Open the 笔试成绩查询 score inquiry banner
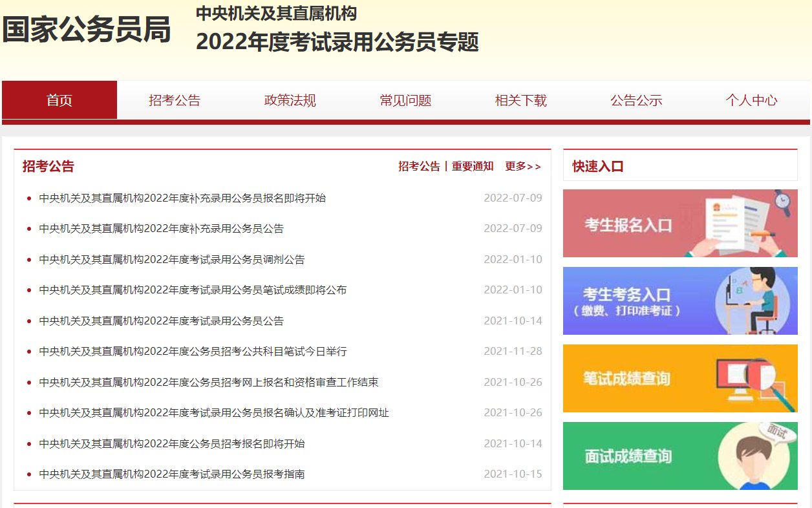This screenshot has height=508, width=812. (679, 378)
